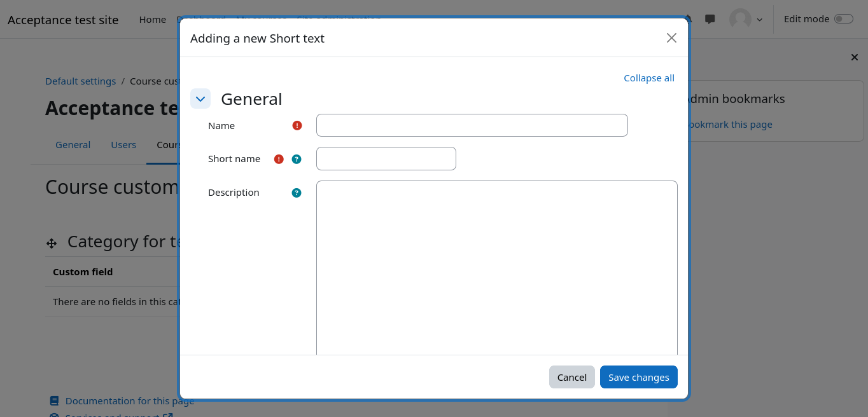The width and height of the screenshot is (868, 417).
Task: Click the Short name required icon
Action: pos(279,159)
